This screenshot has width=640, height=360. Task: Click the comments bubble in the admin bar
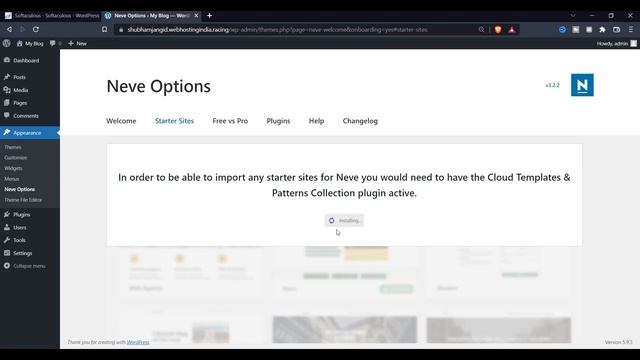click(55, 43)
